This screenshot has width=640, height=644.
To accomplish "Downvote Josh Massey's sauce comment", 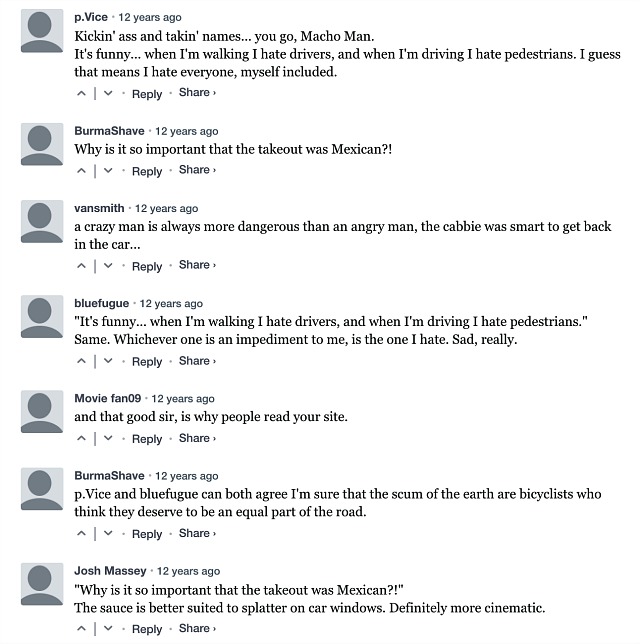I will coord(108,628).
